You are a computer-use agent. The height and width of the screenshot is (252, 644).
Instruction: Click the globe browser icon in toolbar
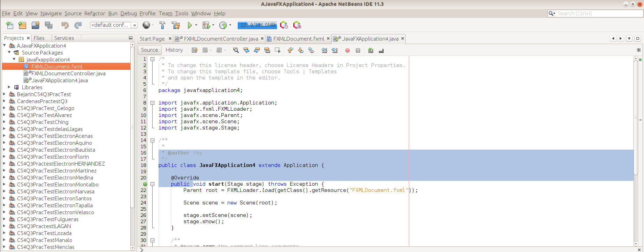[x=146, y=25]
